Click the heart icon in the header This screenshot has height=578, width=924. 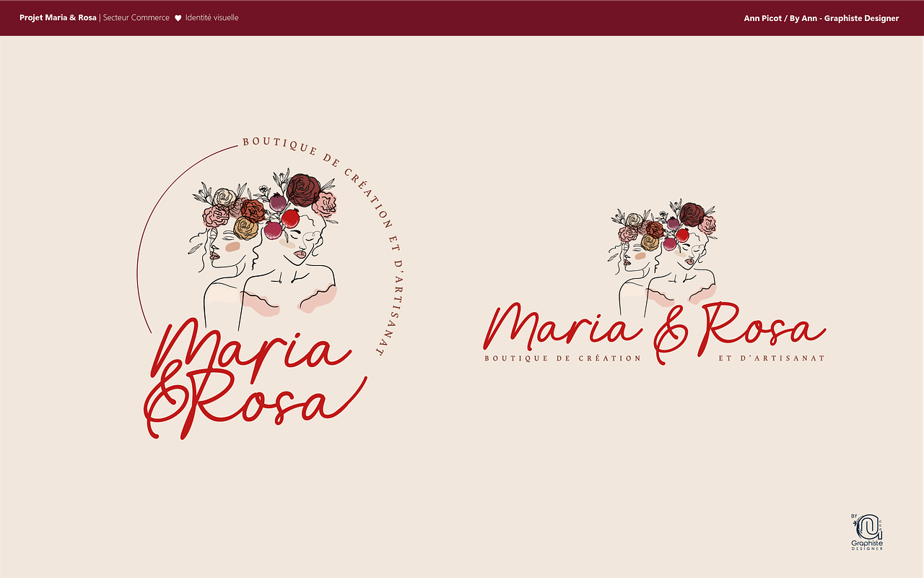178,18
